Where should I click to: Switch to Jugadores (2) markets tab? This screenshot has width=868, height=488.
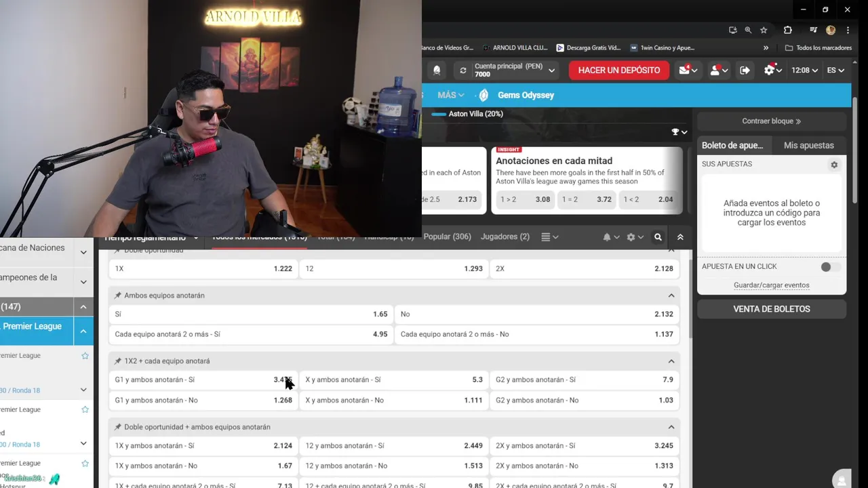tap(505, 237)
